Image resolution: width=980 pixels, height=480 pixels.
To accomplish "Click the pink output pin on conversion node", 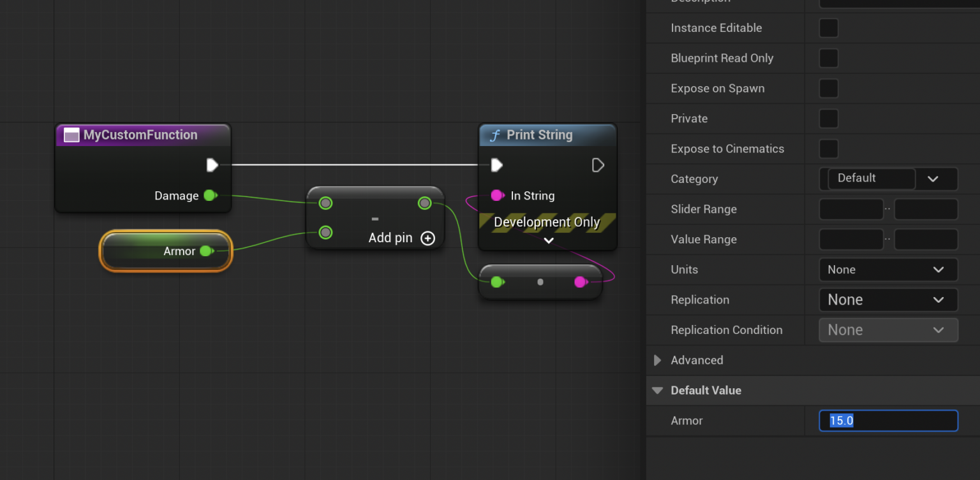I will 581,281.
